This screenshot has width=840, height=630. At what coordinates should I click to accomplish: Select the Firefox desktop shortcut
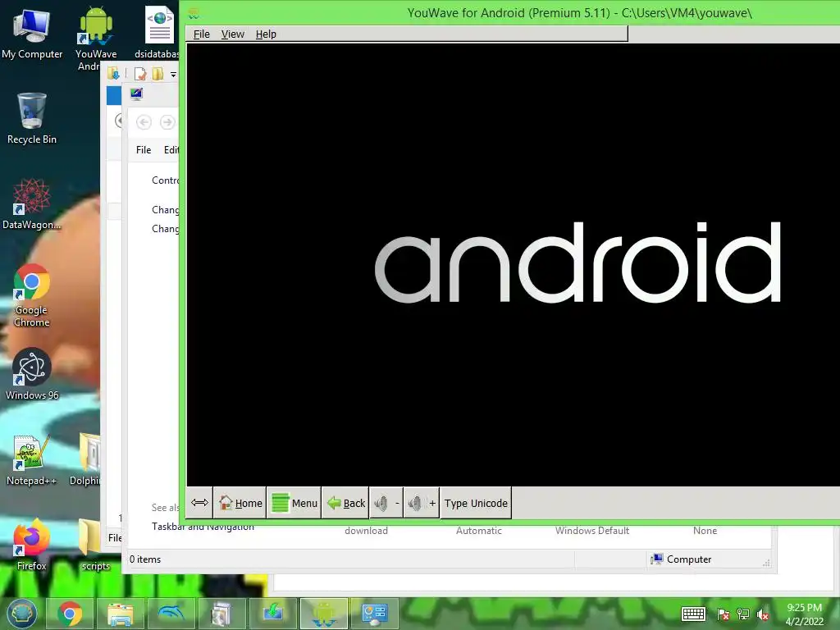coord(32,545)
